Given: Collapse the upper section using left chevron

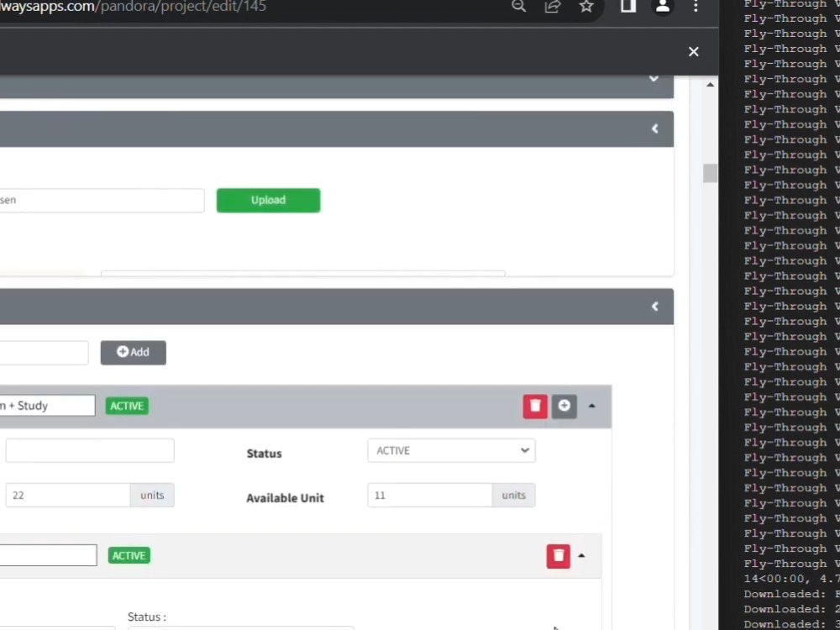Looking at the screenshot, I should click(x=654, y=129).
